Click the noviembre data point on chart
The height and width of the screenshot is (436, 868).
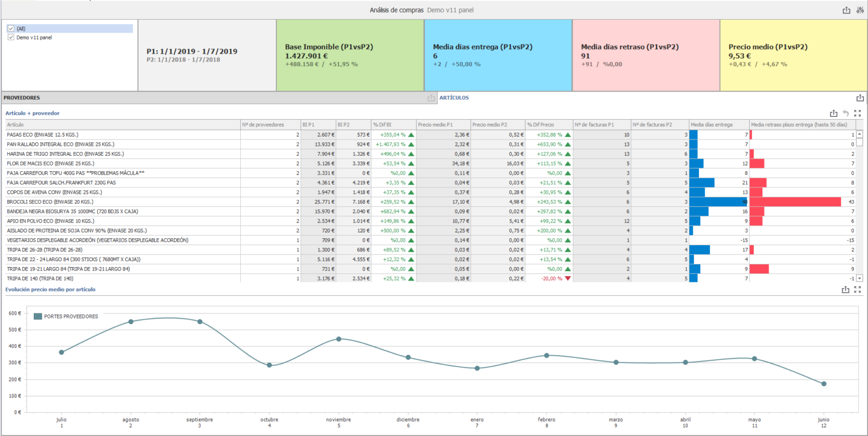coord(338,339)
